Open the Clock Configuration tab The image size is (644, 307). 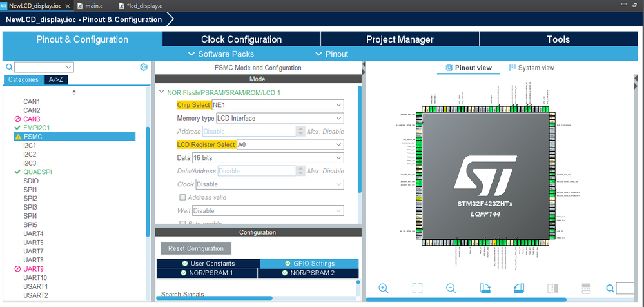coord(241,39)
